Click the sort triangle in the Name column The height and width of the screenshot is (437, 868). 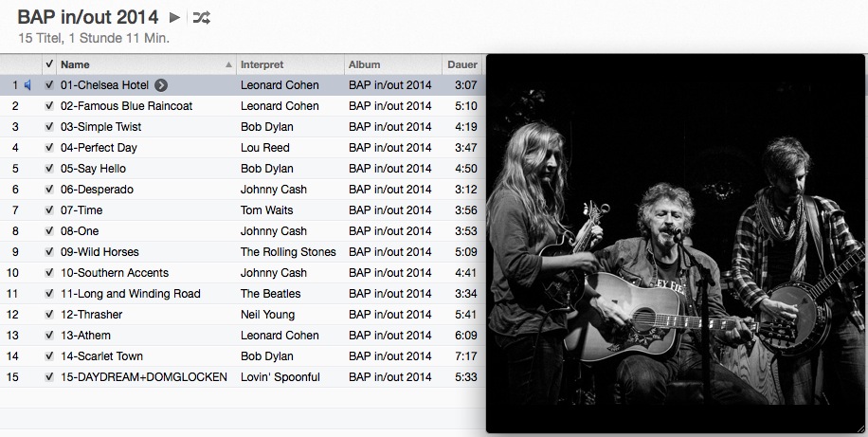[x=228, y=64]
